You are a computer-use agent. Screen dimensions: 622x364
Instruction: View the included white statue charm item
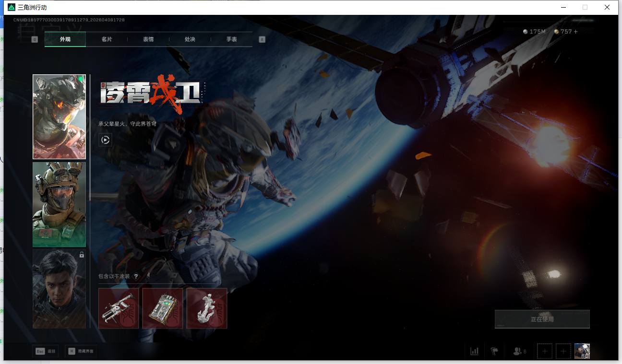point(207,308)
